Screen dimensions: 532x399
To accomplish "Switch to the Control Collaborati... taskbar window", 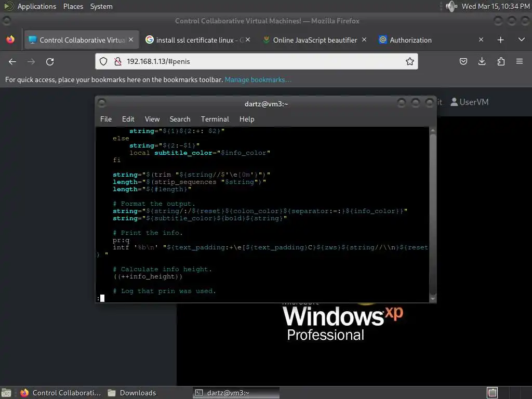I will click(x=60, y=393).
